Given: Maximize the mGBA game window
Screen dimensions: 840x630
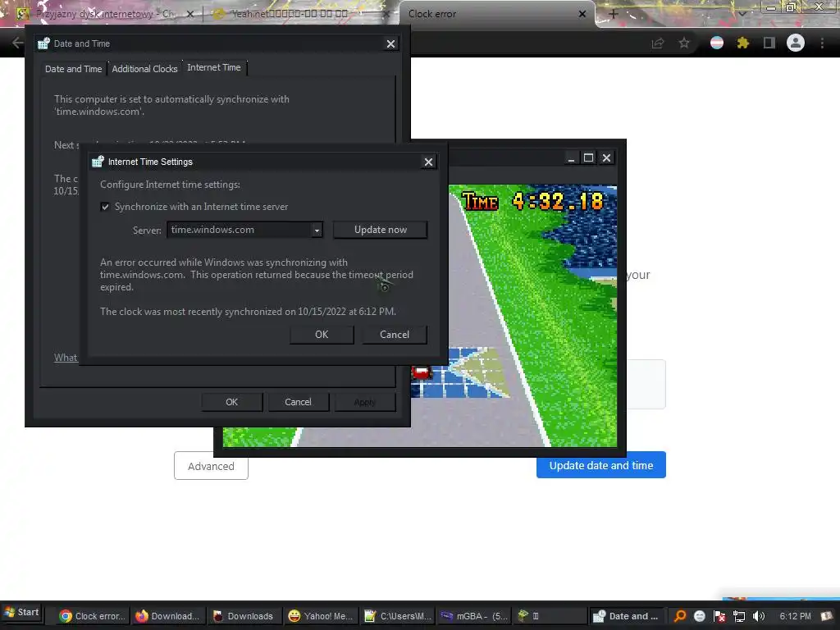Looking at the screenshot, I should 588,158.
